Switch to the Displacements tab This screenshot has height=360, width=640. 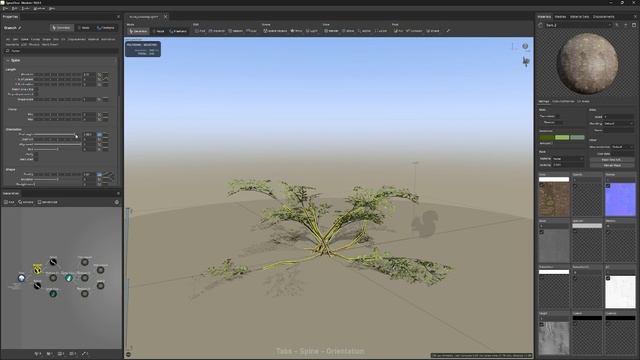[x=603, y=17]
